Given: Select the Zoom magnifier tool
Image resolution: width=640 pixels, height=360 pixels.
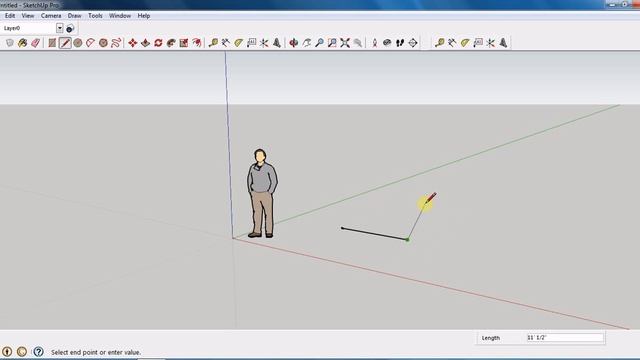Looking at the screenshot, I should coord(320,42).
